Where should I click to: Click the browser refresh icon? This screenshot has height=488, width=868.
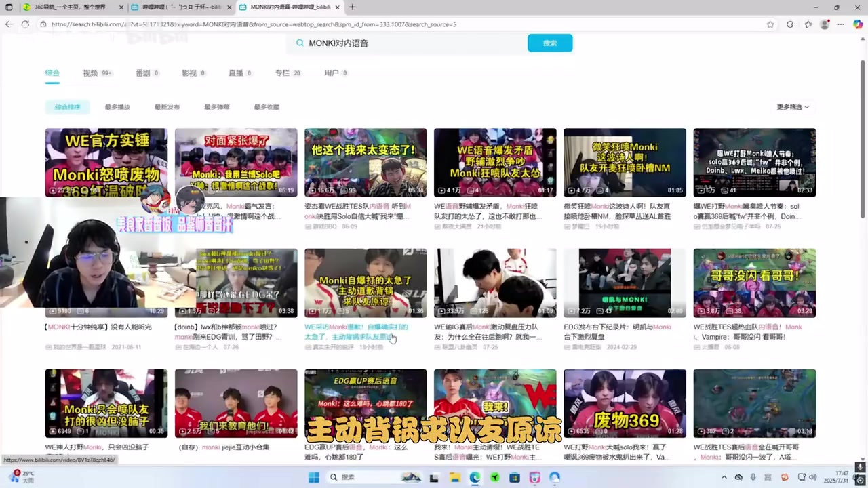(x=25, y=24)
